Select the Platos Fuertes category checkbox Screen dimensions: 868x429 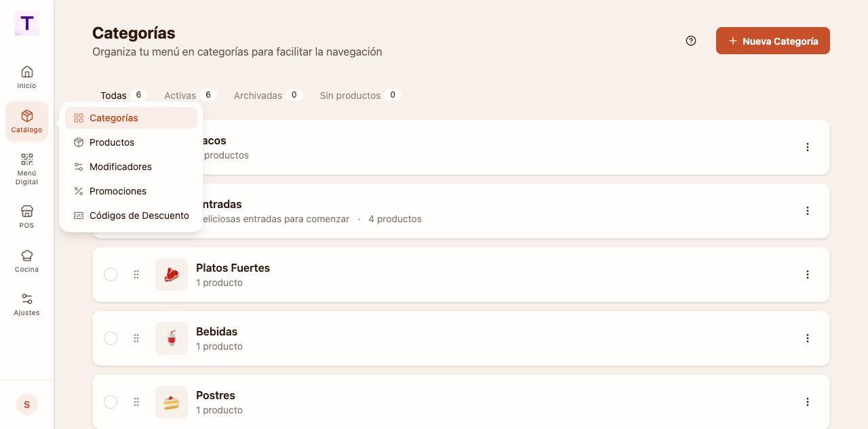pos(111,274)
